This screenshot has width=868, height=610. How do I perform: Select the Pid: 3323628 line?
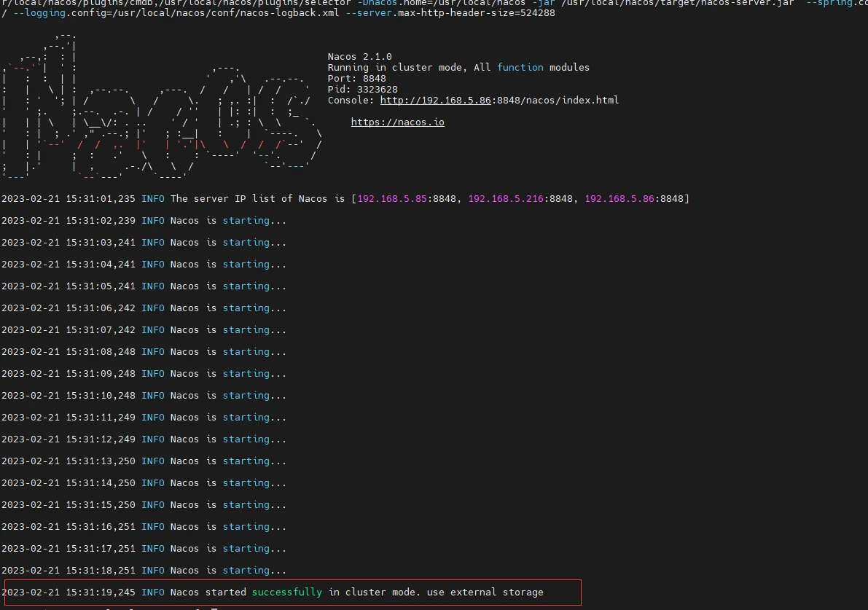coord(362,90)
